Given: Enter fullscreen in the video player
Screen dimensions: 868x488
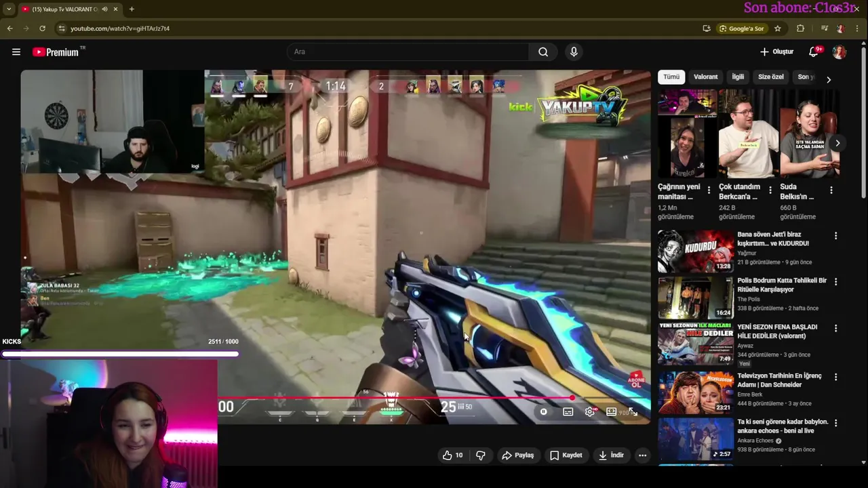Looking at the screenshot, I should (633, 411).
